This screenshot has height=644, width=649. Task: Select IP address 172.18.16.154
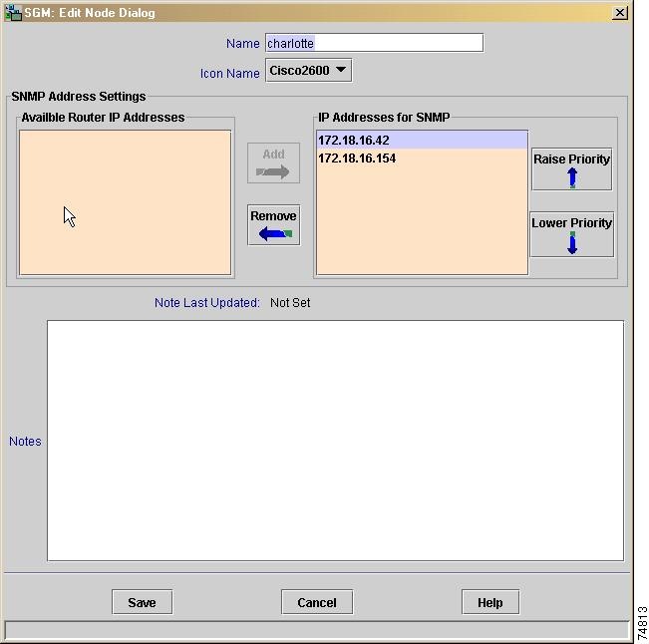(422, 159)
